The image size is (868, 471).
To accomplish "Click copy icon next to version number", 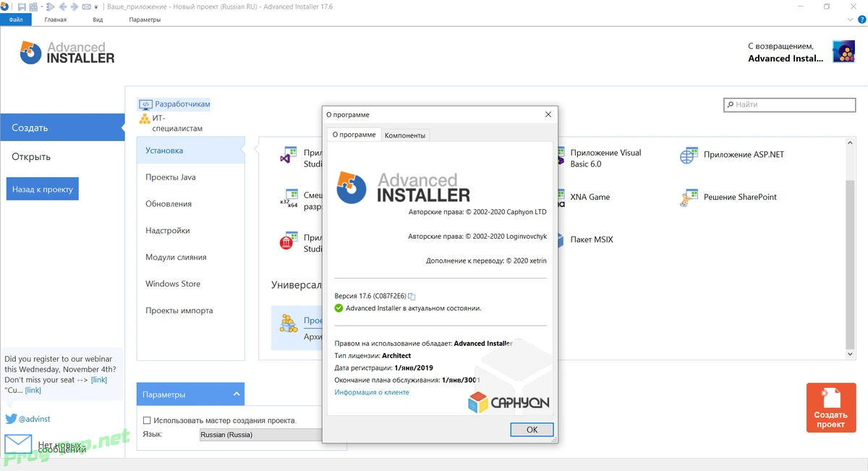I will (x=412, y=296).
